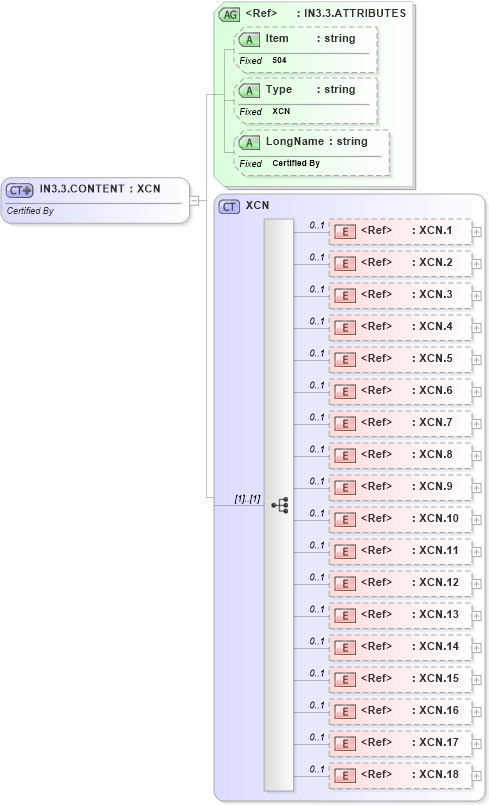Screen dimensions: 489x805
Task: Click the E icon of XCN.12
Action: (x=345, y=584)
